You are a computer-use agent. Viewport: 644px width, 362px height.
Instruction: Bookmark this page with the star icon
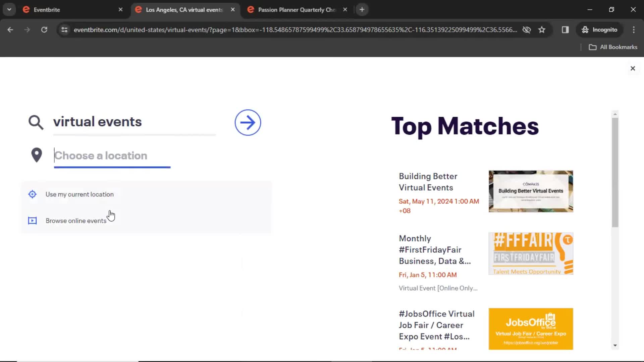coord(542,30)
